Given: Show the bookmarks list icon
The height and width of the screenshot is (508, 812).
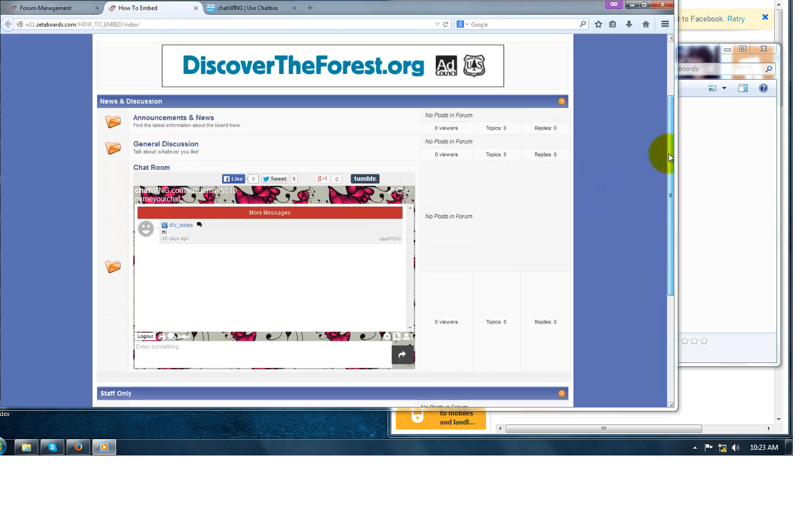Looking at the screenshot, I should pos(613,24).
